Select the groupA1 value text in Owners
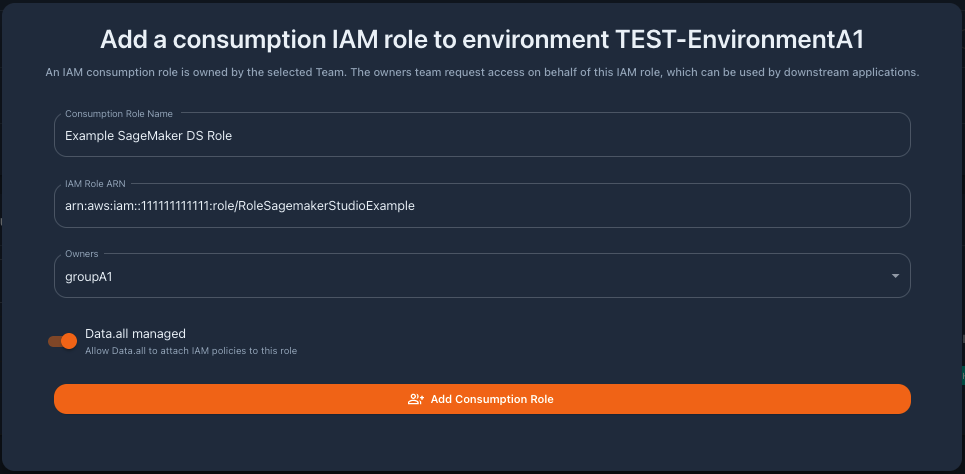This screenshot has width=965, height=474. pyautogui.click(x=89, y=277)
